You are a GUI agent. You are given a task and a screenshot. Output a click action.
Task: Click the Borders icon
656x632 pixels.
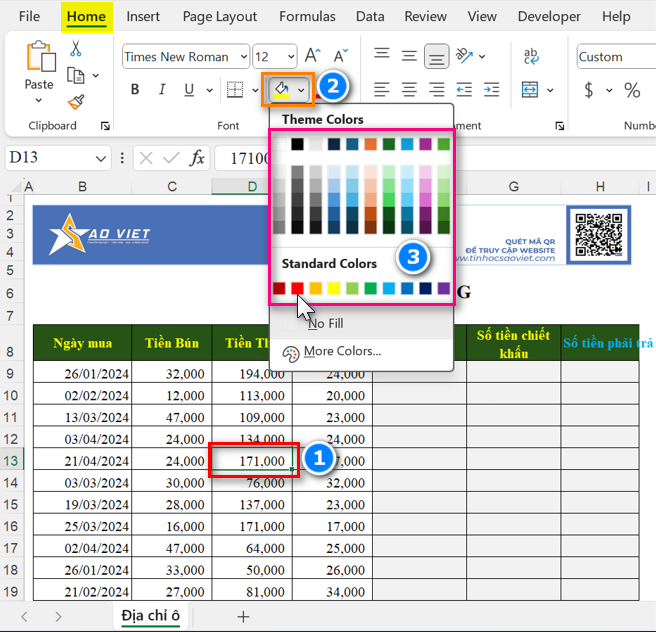(x=233, y=90)
